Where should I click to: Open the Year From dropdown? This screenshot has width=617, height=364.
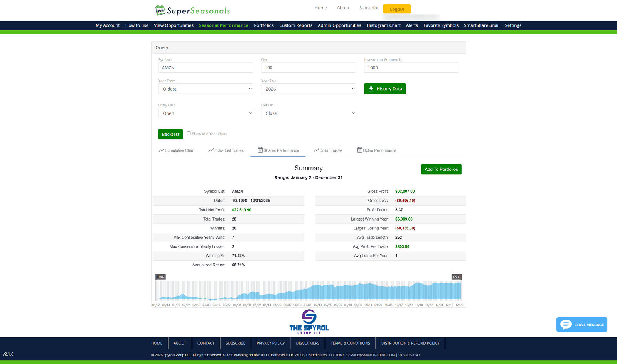206,89
